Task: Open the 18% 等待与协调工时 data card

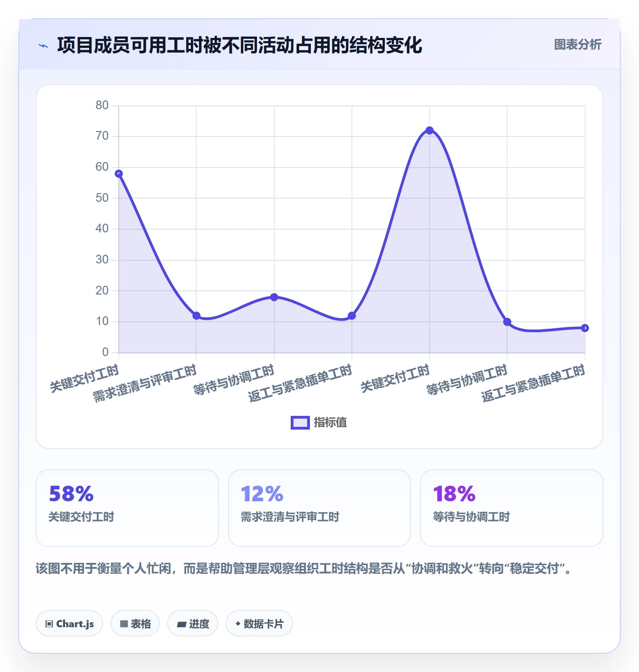Action: point(512,508)
